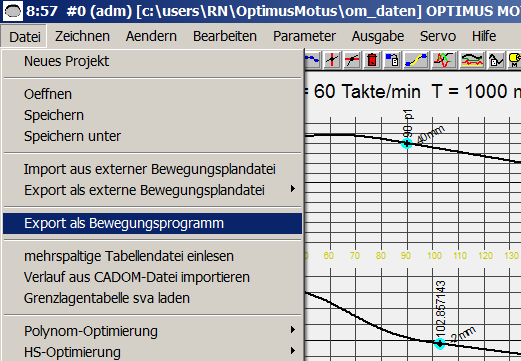Click the yellow motor M icon
This screenshot has width=521, height=361.
(x=514, y=60)
